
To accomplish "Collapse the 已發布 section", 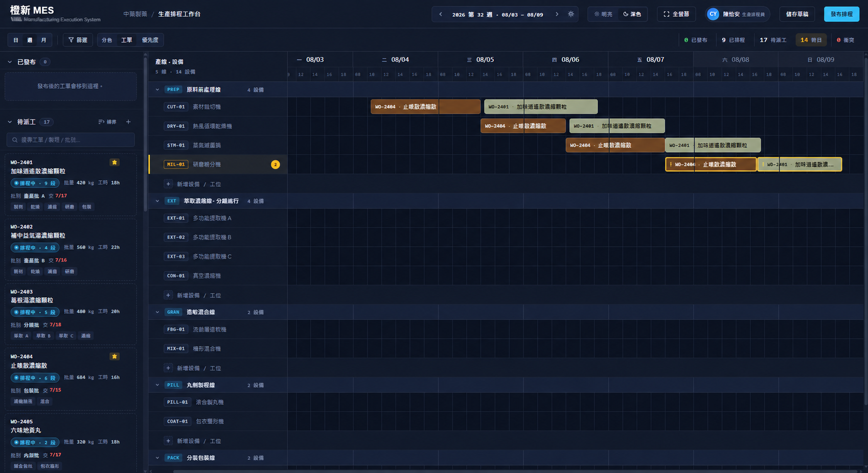I will [10, 62].
